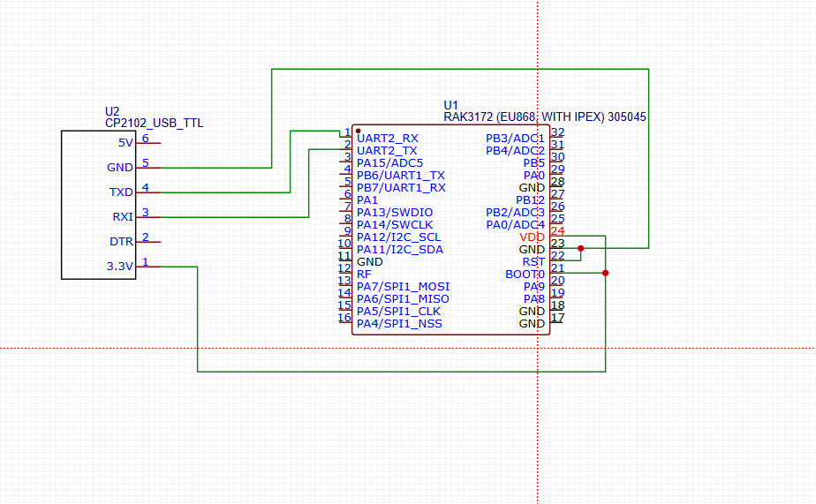Screen dimensions: 816x504
Task: Select the U1 designator label
Action: point(450,104)
